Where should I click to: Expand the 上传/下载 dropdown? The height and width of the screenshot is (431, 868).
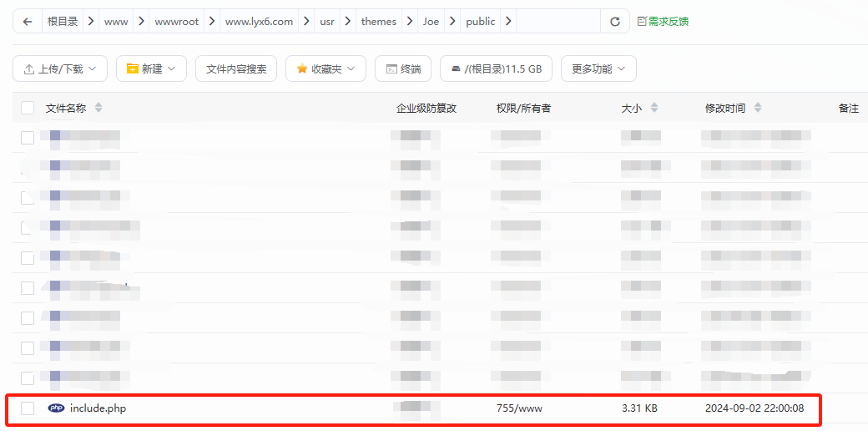coord(60,68)
